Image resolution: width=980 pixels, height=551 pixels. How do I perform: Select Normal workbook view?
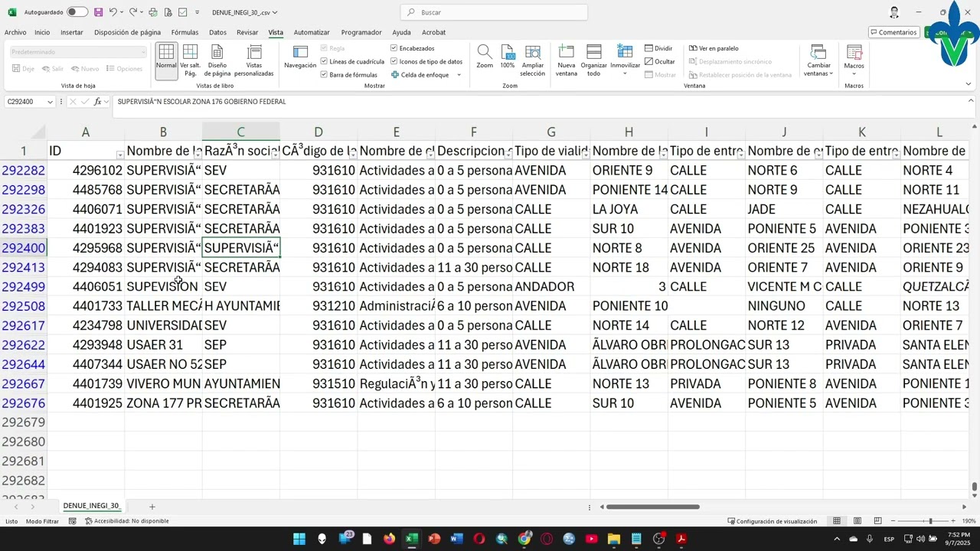(166, 60)
